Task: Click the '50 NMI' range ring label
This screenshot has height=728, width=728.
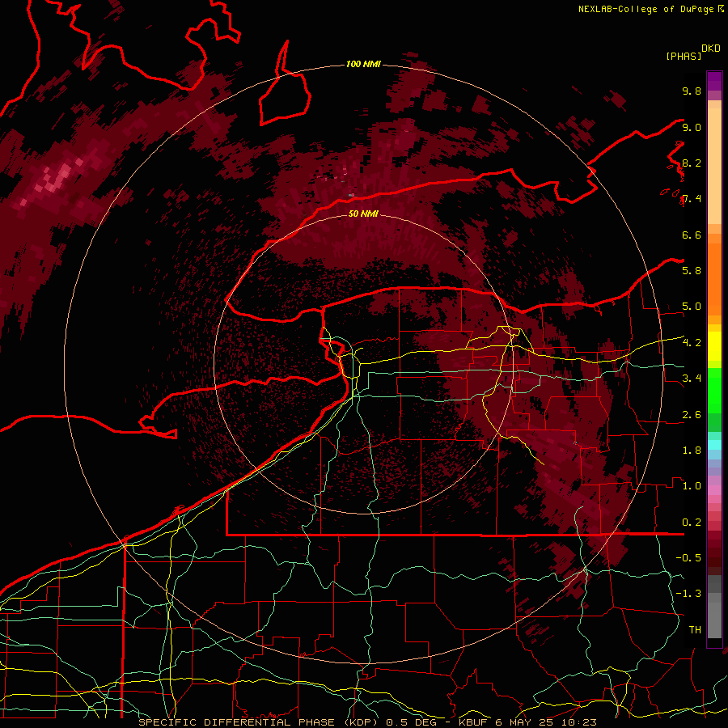Action: click(x=363, y=214)
